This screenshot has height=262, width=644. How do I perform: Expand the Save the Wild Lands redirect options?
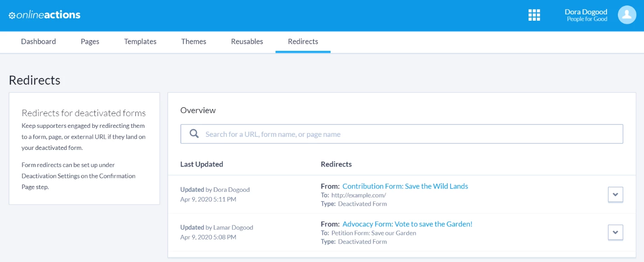point(616,194)
